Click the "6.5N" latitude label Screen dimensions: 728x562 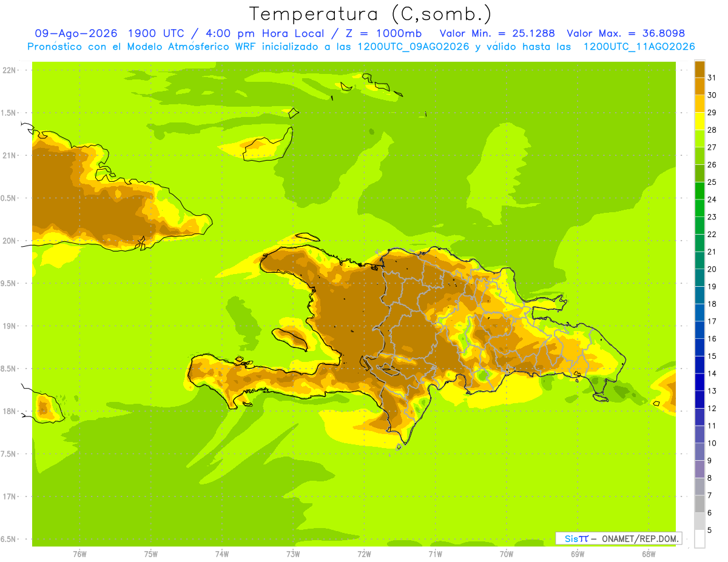9,539
